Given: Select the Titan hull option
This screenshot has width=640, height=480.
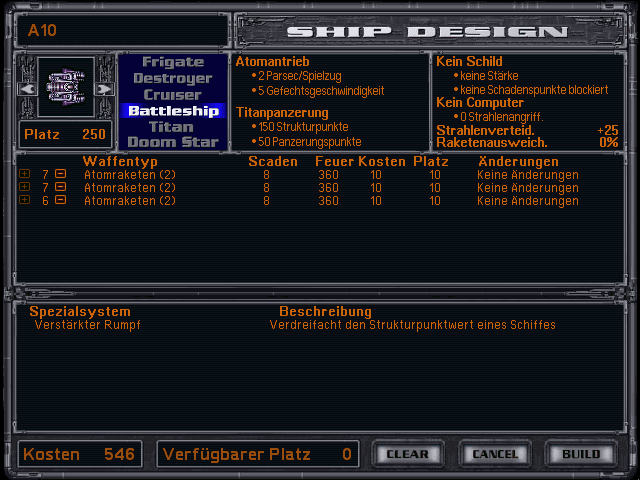Looking at the screenshot, I should pyautogui.click(x=172, y=127).
